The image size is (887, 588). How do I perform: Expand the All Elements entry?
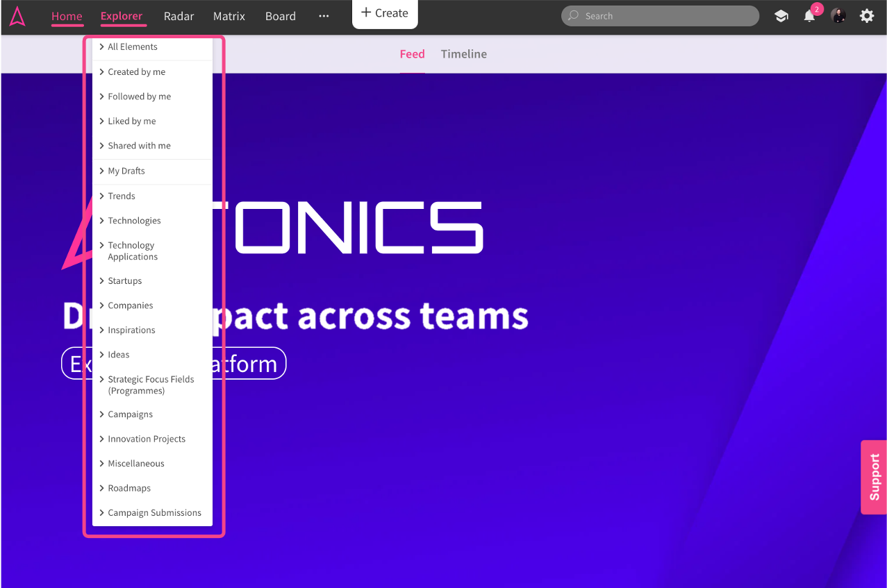click(132, 47)
